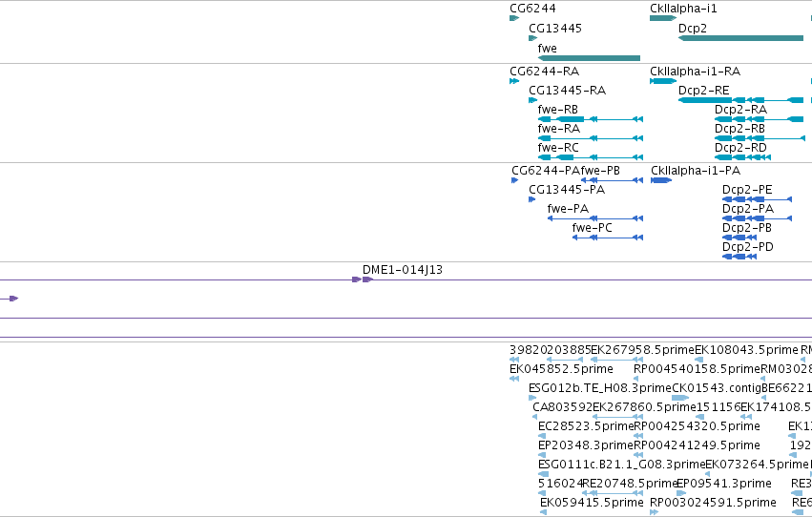This screenshot has height=517, width=812.
Task: Select the Dcp2-PD CDS feature
Action: pos(739,258)
